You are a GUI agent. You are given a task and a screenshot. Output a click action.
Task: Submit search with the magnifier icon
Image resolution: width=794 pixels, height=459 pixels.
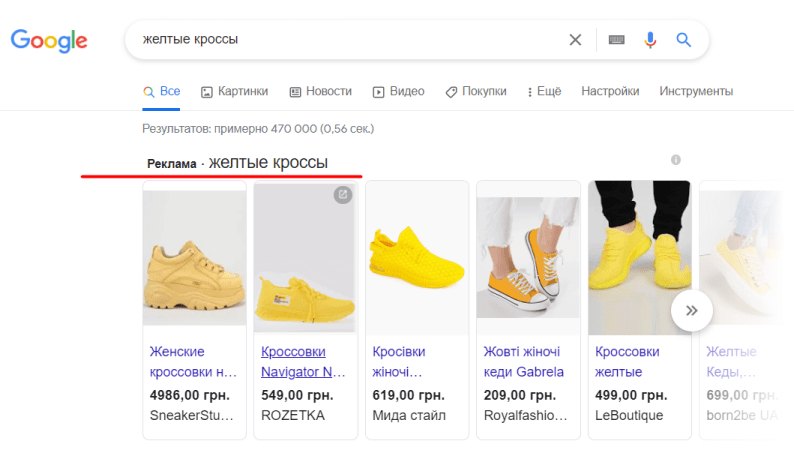[x=684, y=40]
